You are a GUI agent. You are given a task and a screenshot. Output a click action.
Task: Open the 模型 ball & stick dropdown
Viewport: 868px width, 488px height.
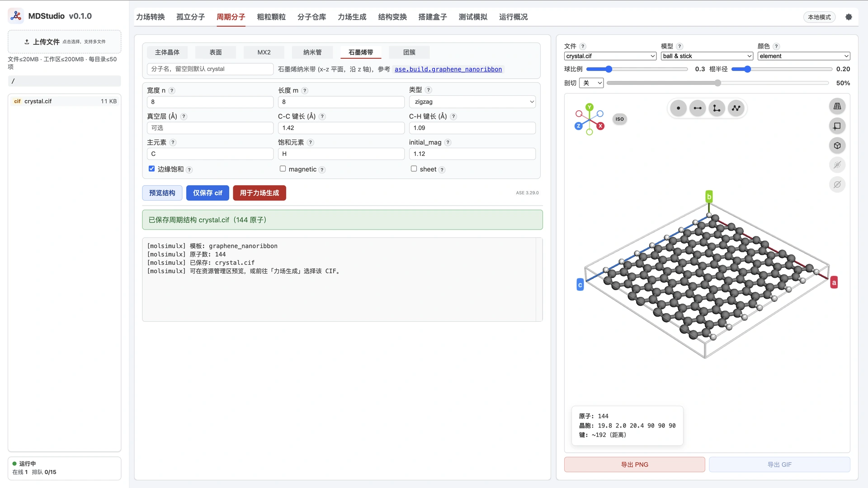point(707,56)
